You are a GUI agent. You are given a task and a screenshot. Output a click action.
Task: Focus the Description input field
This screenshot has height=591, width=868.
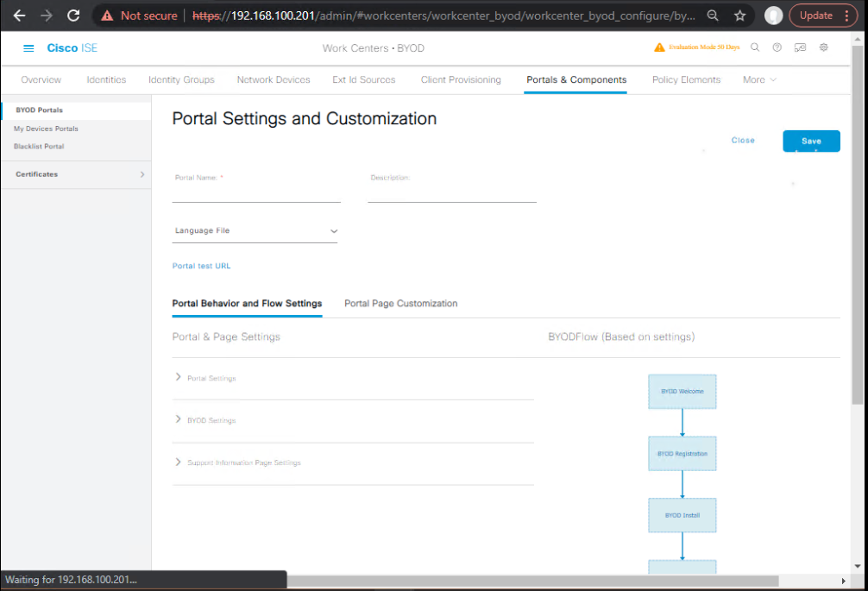[x=452, y=193]
